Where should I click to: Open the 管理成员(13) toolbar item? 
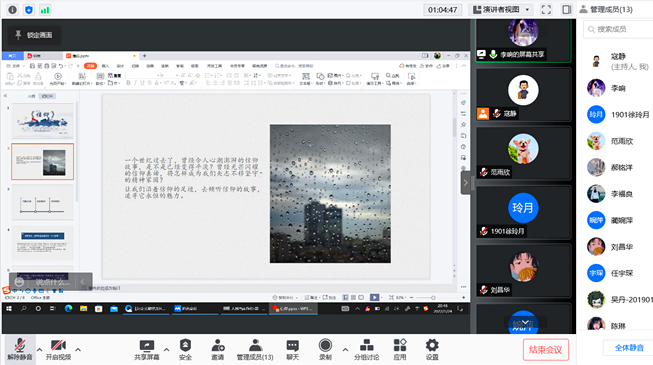(x=255, y=350)
